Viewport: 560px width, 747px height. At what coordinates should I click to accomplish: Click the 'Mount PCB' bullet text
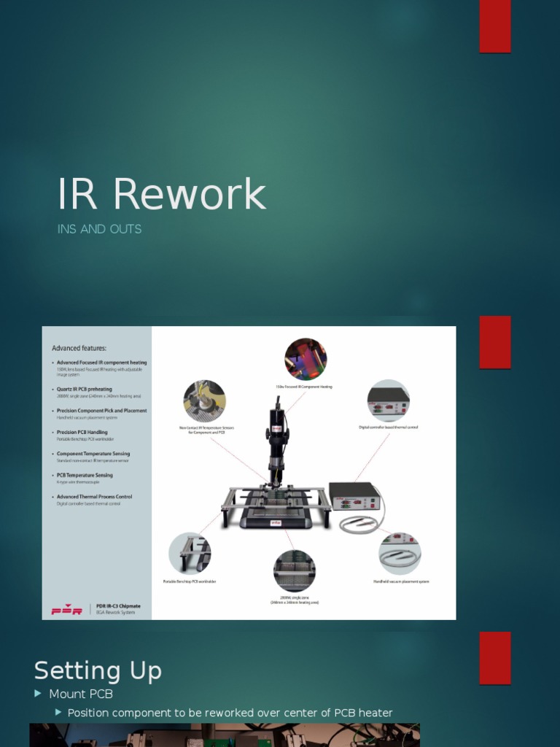[81, 694]
